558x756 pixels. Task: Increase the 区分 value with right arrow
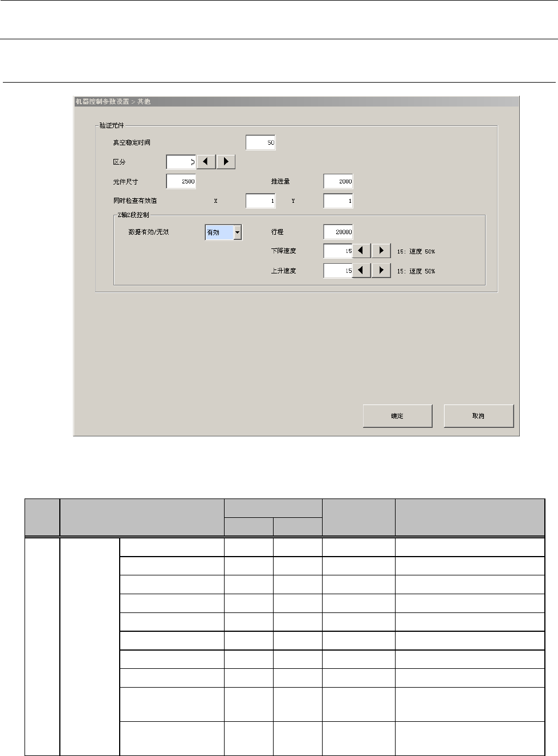pos(226,162)
